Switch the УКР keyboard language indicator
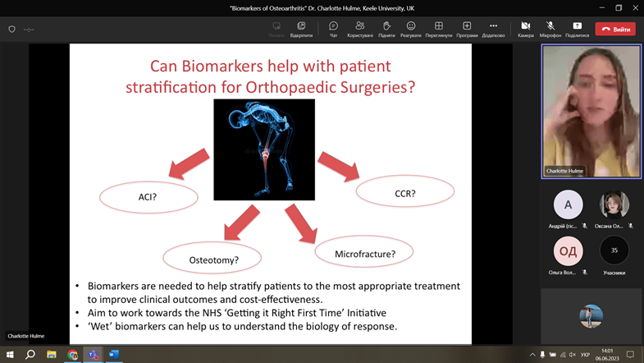Screen dimensions: 644x363 click(585, 355)
